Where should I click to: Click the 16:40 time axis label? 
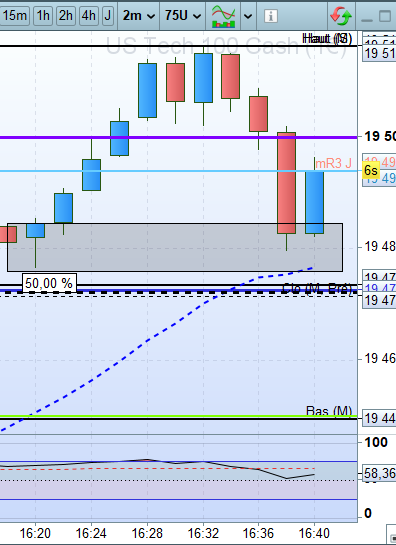314,533
